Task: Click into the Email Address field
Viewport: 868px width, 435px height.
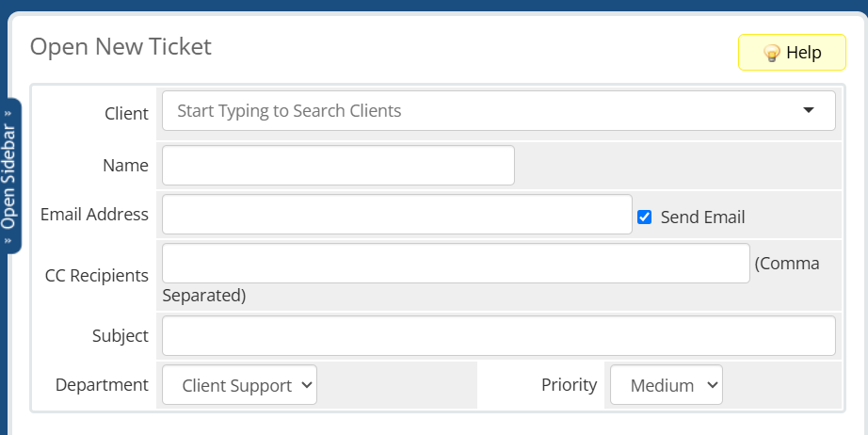Action: [397, 214]
